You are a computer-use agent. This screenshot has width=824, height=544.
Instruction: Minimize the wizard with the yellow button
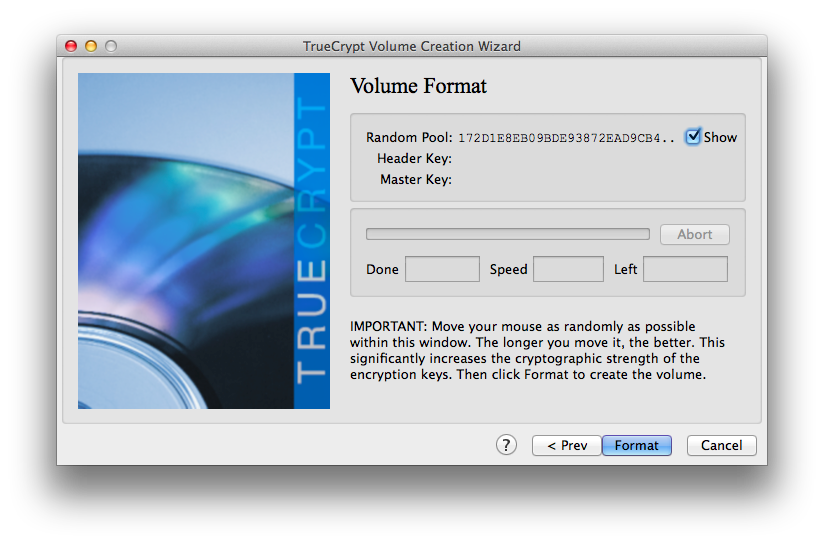tap(91, 46)
